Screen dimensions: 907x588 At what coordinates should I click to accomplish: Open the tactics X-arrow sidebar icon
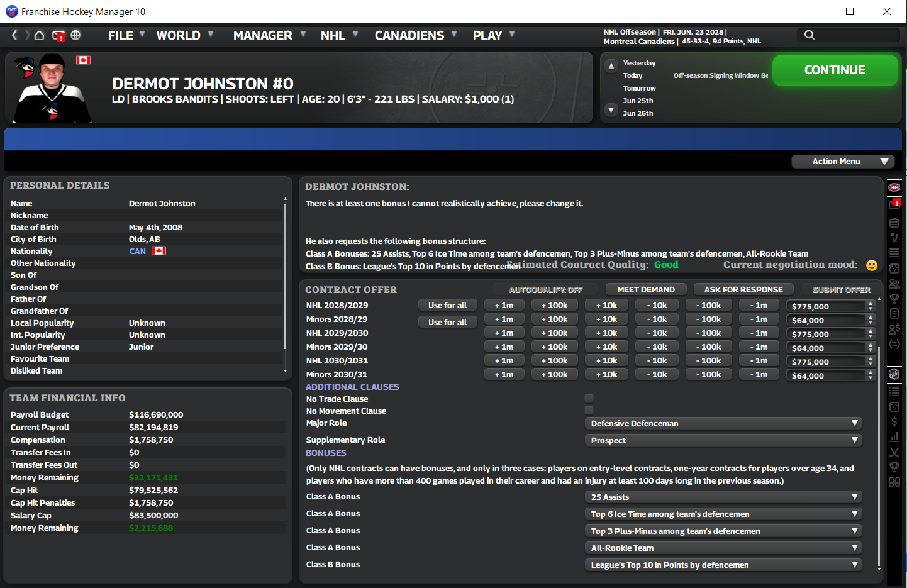[894, 238]
